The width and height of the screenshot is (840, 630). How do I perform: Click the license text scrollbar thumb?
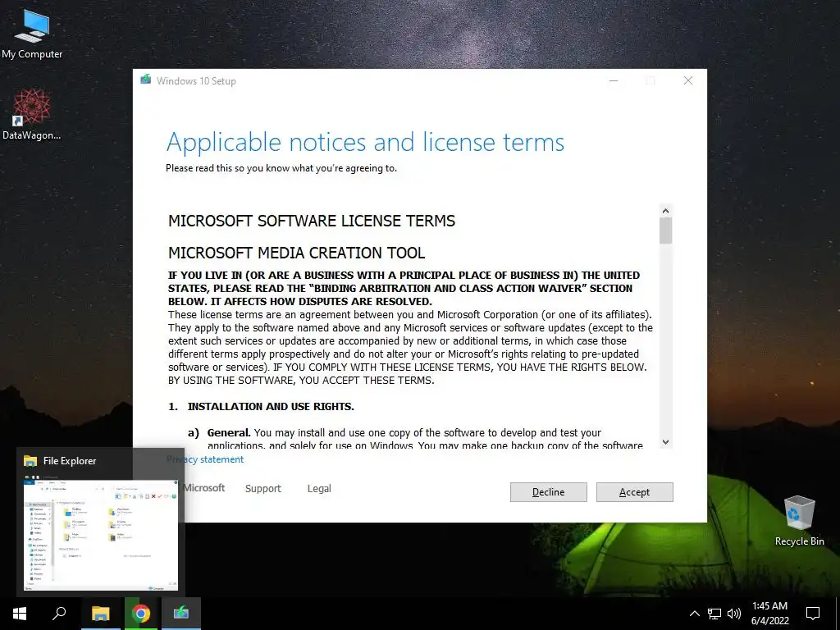(665, 231)
